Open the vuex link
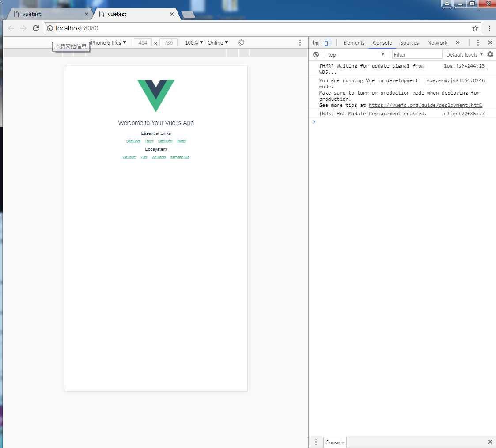 144,157
